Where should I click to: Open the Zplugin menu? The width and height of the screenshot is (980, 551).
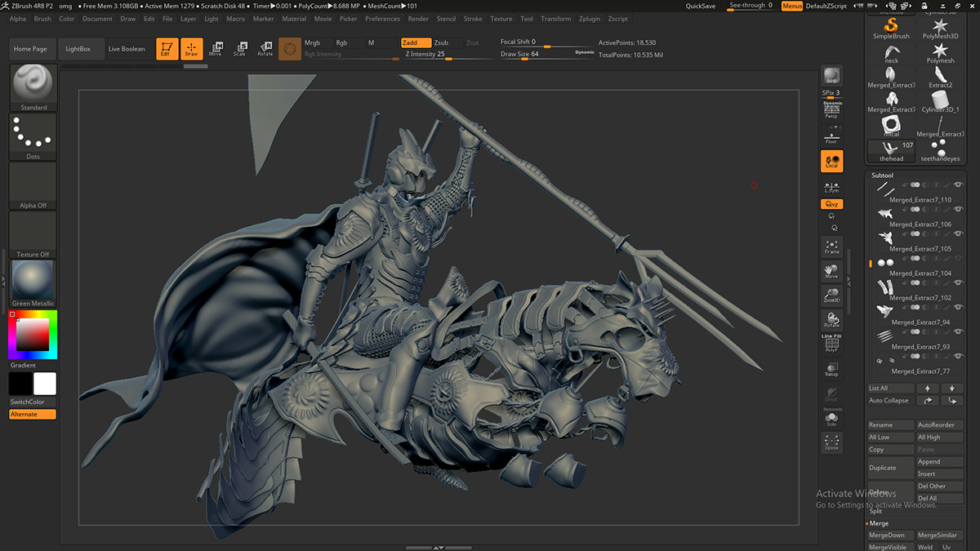589,19
